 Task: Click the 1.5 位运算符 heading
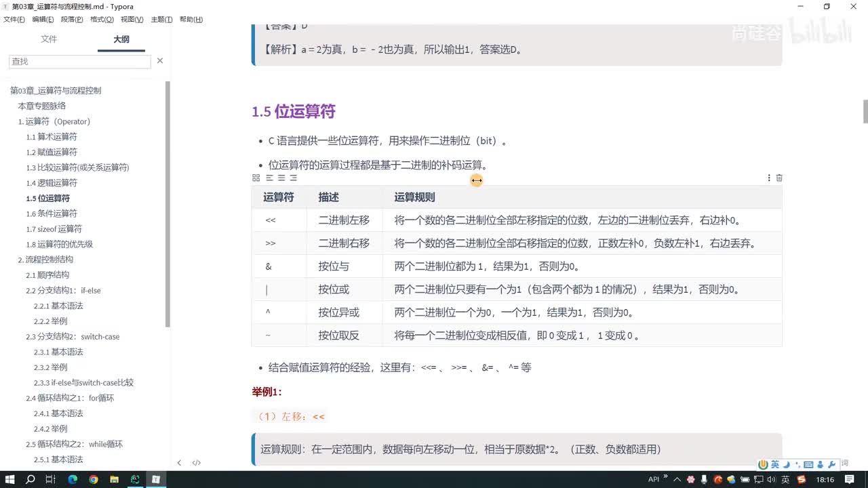[x=294, y=112]
